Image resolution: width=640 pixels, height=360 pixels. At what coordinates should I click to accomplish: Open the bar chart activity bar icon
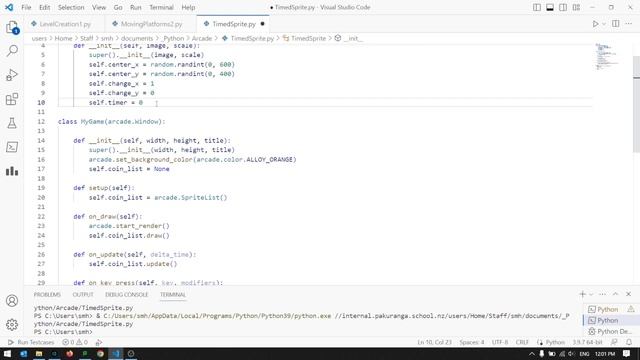(12, 171)
